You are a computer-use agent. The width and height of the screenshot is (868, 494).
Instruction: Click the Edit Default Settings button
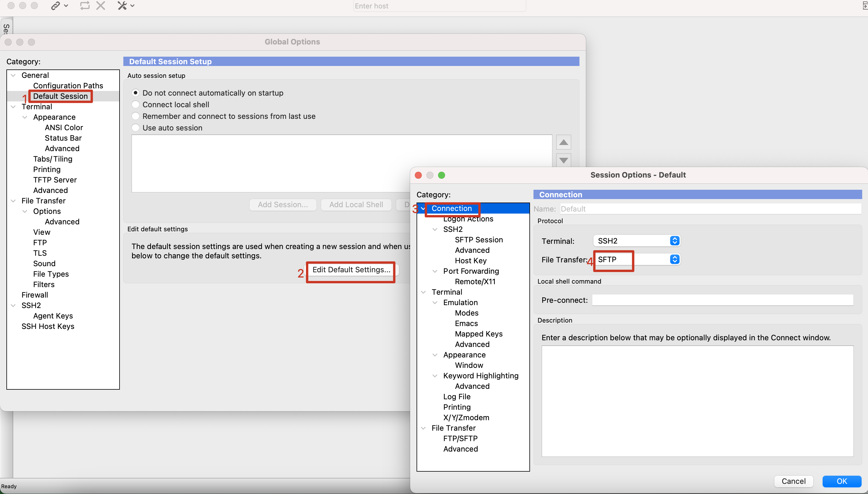coord(351,270)
